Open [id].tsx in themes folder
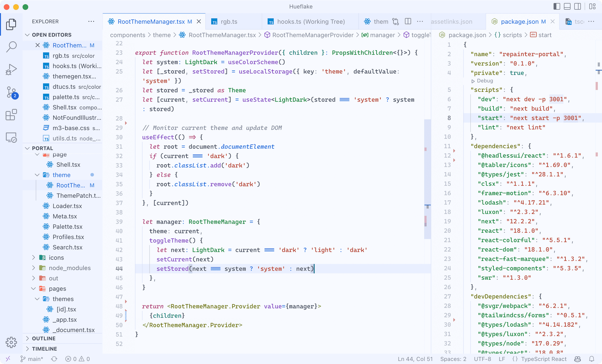The height and width of the screenshot is (364, 602). (66, 309)
